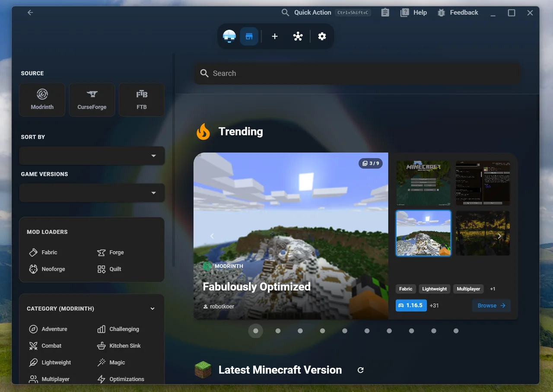Send Feedback via the bug button
The height and width of the screenshot is (392, 553).
point(458,13)
